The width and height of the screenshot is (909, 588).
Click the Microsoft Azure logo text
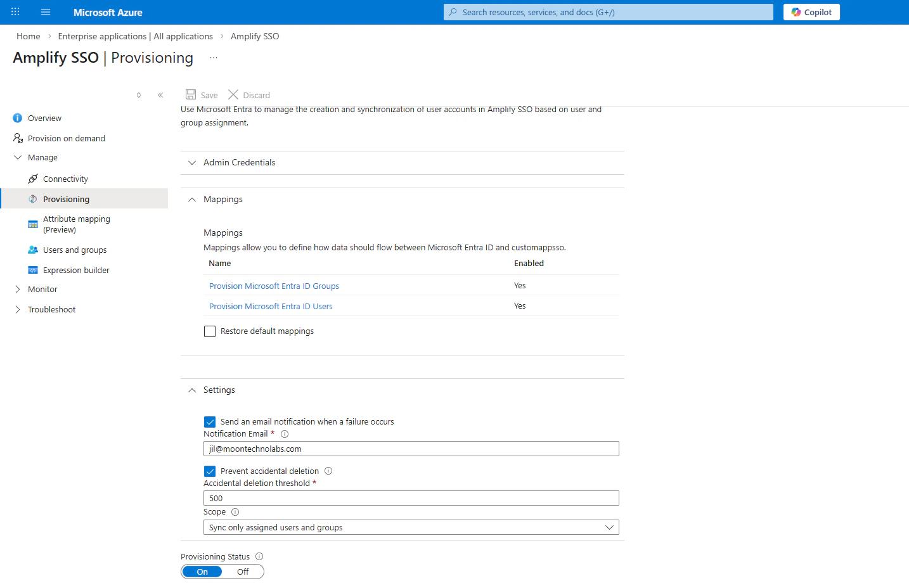pos(108,12)
